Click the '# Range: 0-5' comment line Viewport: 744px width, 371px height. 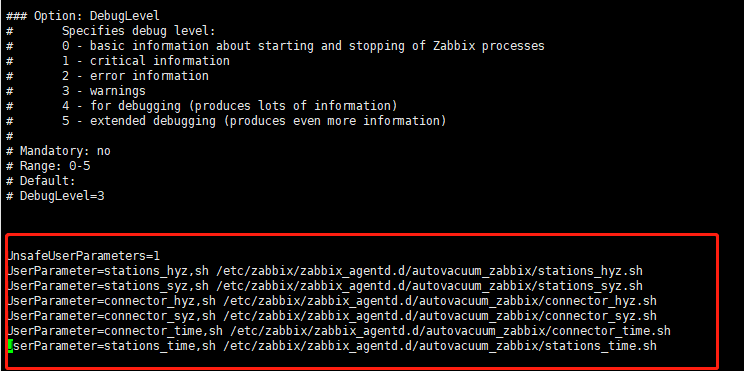click(x=48, y=166)
